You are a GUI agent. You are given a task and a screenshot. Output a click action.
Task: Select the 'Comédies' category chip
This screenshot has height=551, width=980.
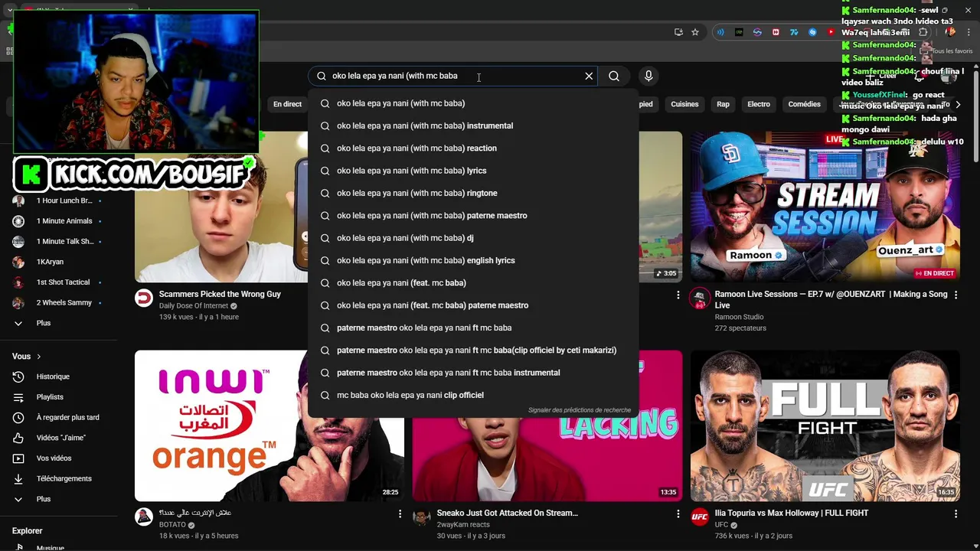click(x=804, y=104)
